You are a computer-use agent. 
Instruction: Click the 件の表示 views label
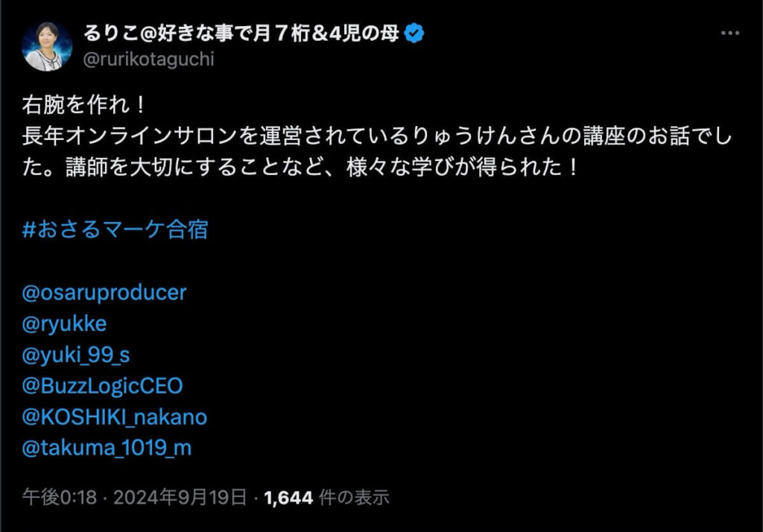(354, 497)
